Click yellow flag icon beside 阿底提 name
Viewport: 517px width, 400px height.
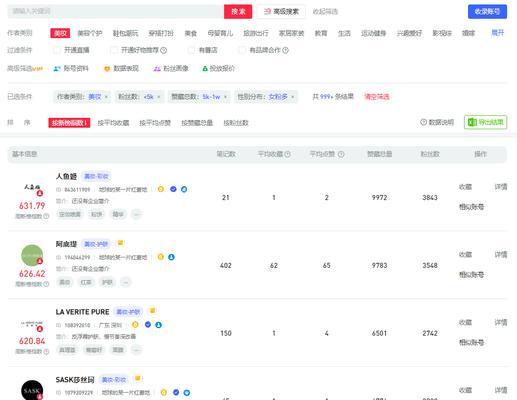(x=120, y=243)
